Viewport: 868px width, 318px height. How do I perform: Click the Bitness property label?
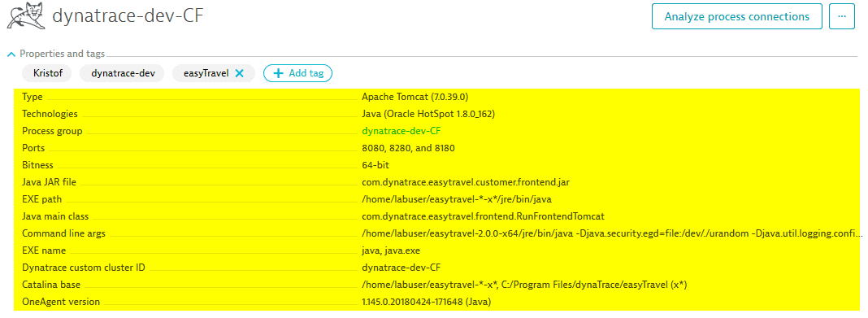[x=37, y=165]
